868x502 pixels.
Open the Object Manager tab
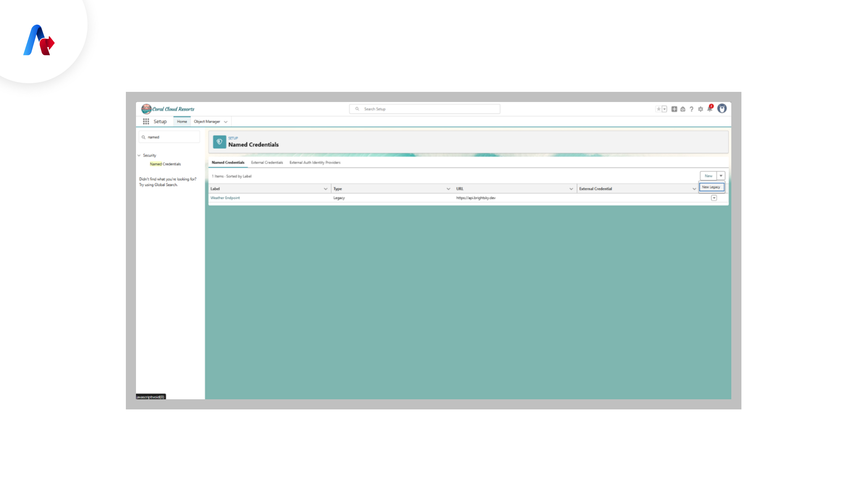click(207, 122)
